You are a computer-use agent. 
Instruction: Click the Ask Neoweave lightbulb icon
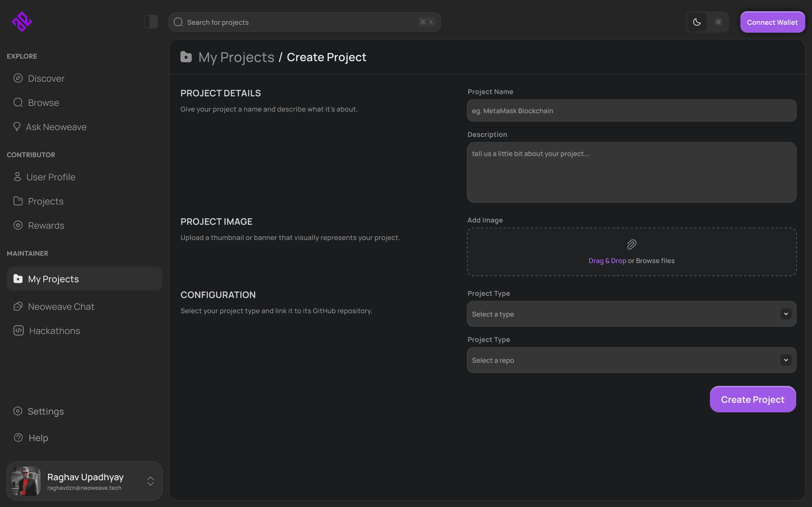click(x=17, y=126)
